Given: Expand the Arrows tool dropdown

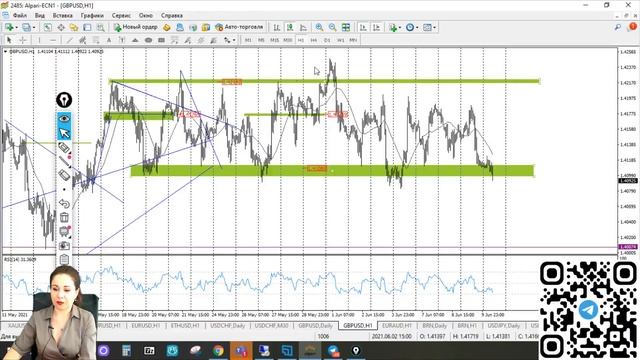Looking at the screenshot, I should pyautogui.click(x=234, y=40).
